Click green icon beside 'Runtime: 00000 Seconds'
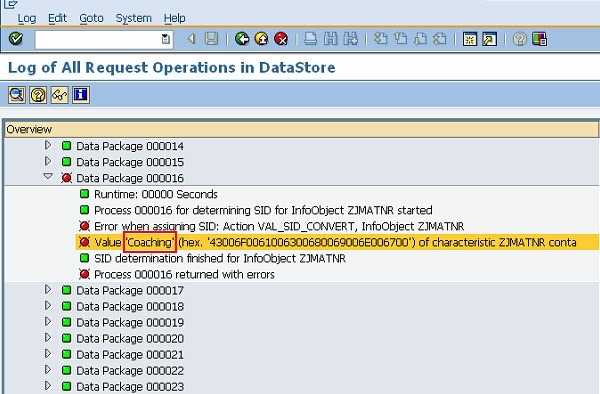The height and width of the screenshot is (394, 600). (x=85, y=194)
